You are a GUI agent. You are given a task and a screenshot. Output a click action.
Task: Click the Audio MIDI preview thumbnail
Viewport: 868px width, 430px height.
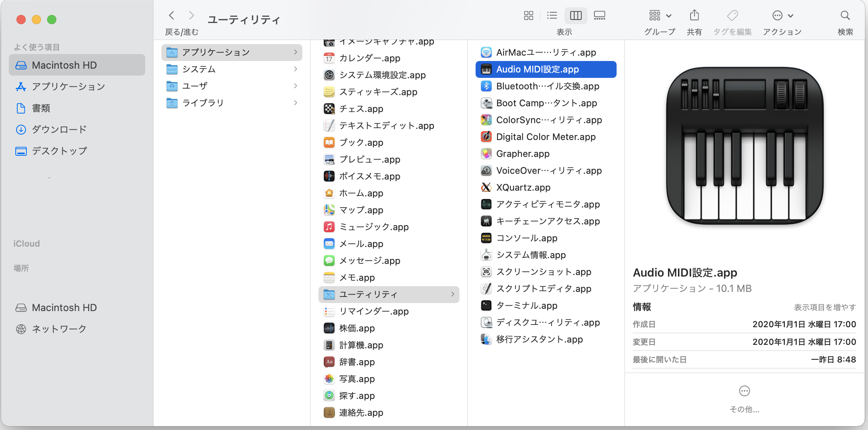pos(745,145)
